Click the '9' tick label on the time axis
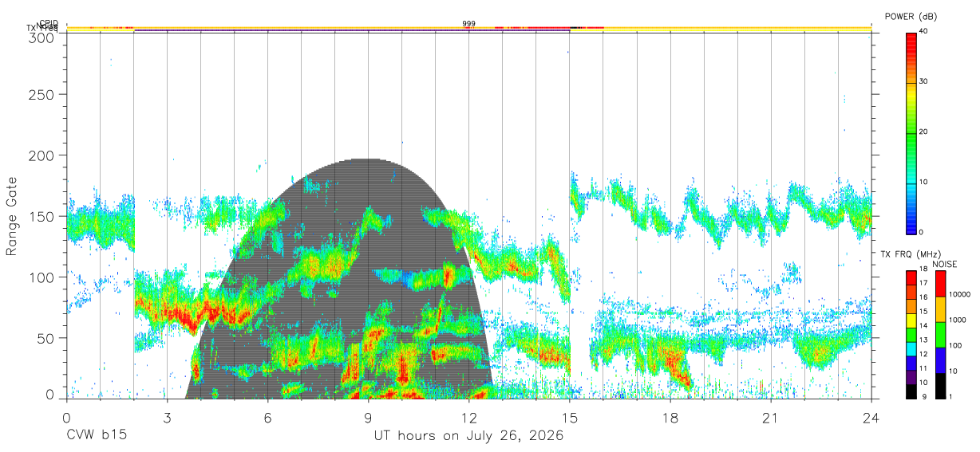The width and height of the screenshot is (980, 452). coord(368,418)
